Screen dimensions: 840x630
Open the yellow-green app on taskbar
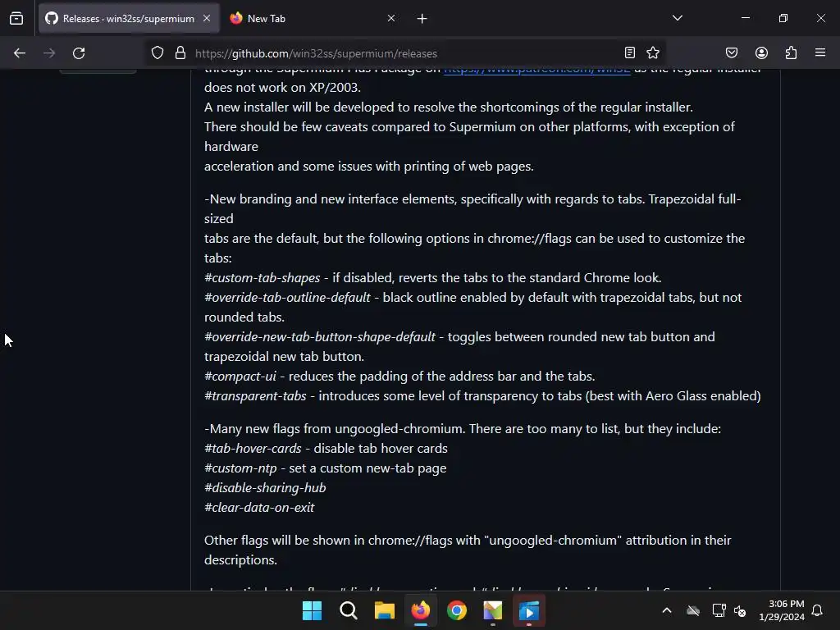click(493, 610)
